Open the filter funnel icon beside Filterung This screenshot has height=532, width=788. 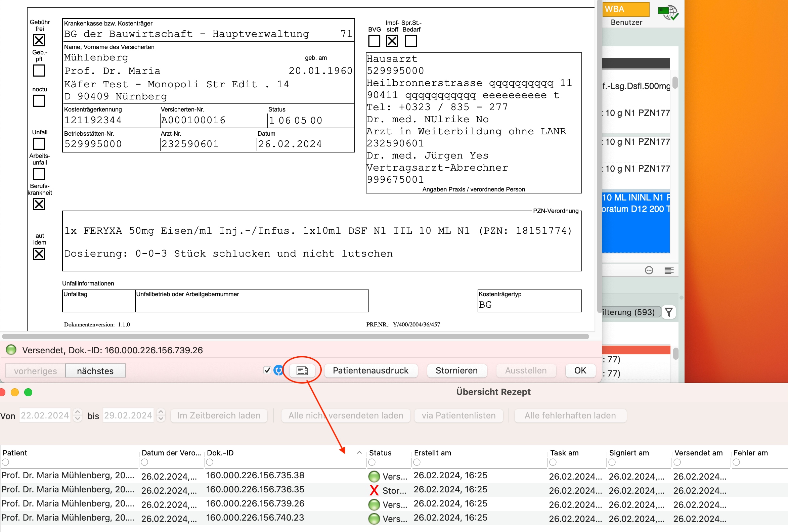669,312
